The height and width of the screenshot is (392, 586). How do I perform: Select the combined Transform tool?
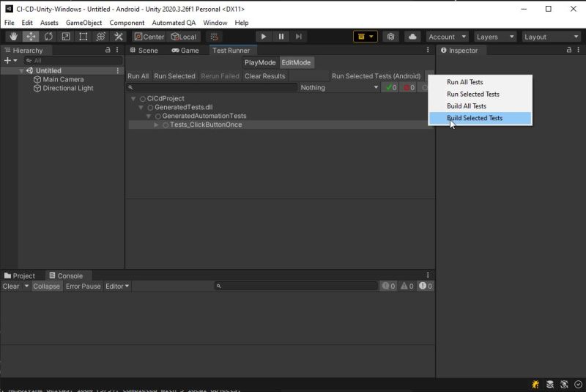(101, 37)
